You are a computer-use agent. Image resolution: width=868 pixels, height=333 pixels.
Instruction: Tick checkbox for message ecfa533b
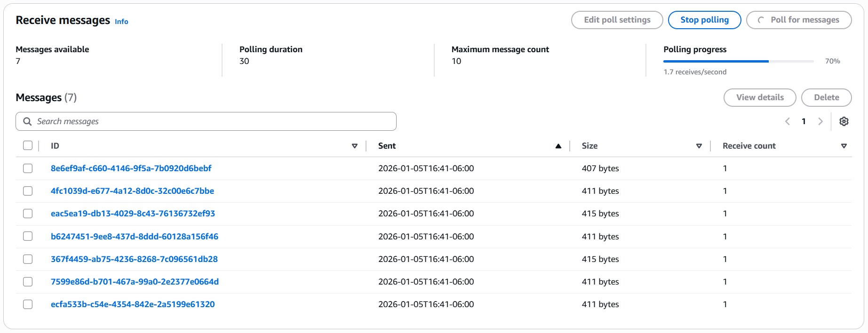(28, 304)
